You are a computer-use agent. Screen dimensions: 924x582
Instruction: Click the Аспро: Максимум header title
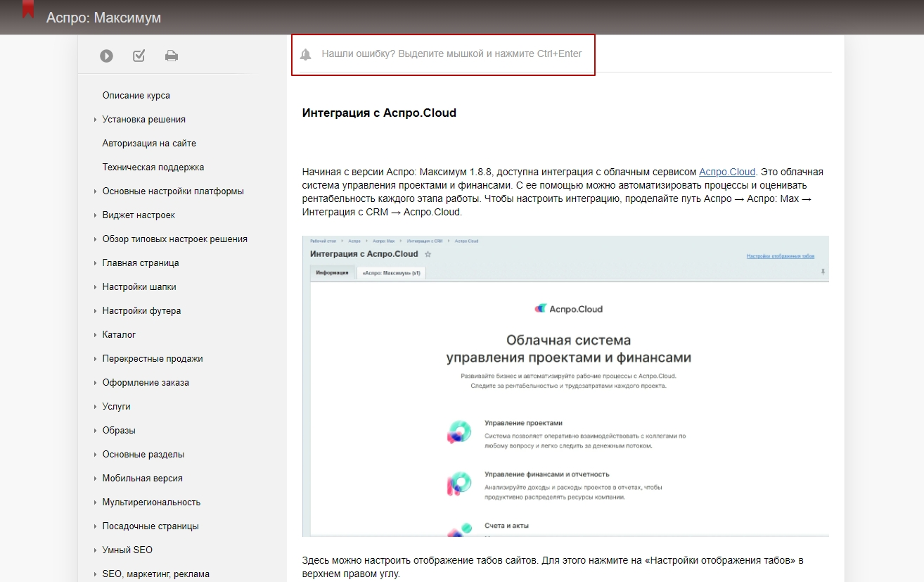pos(103,18)
